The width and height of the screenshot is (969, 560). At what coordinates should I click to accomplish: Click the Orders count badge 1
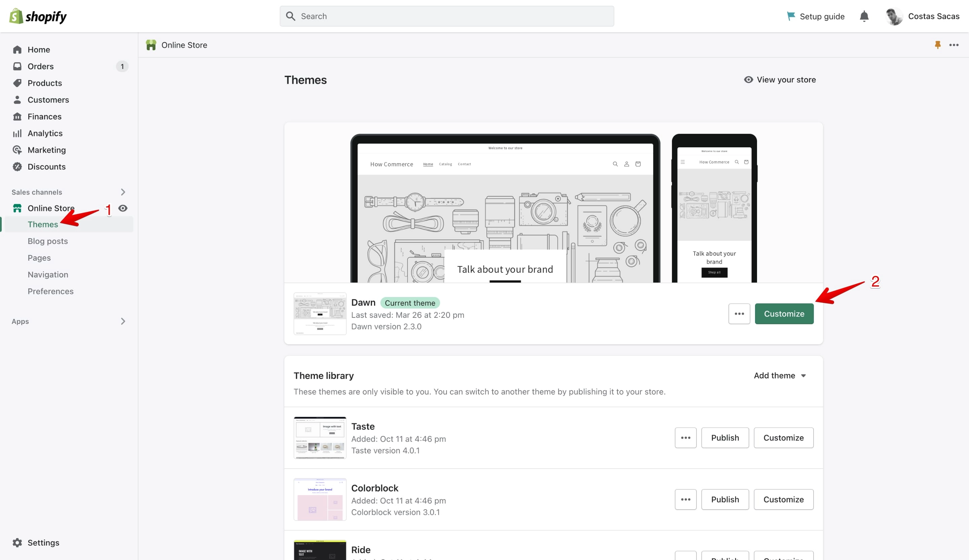tap(122, 66)
